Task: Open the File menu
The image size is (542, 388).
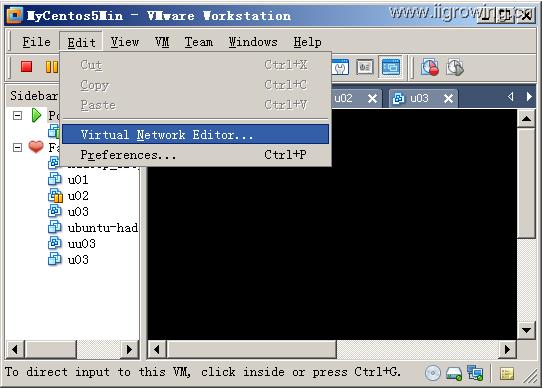Action: (36, 42)
